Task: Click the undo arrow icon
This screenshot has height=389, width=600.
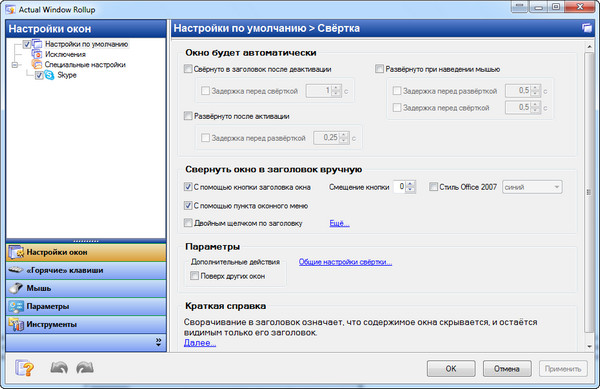Action: point(59,368)
